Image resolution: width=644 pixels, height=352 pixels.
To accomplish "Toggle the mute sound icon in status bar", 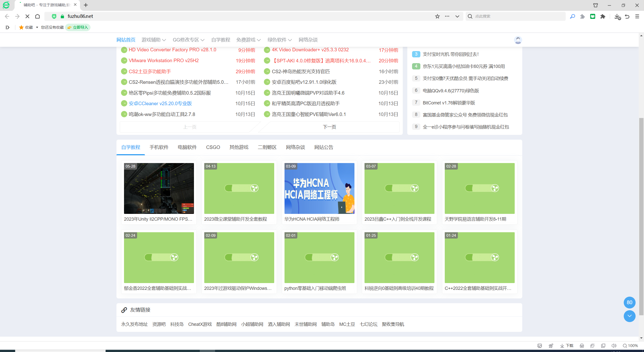I will click(614, 346).
